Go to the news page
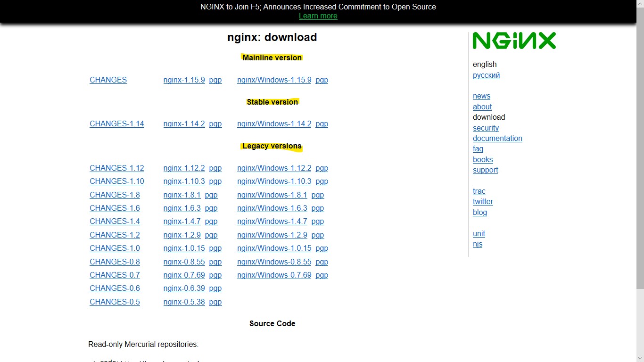644x362 pixels. point(482,96)
